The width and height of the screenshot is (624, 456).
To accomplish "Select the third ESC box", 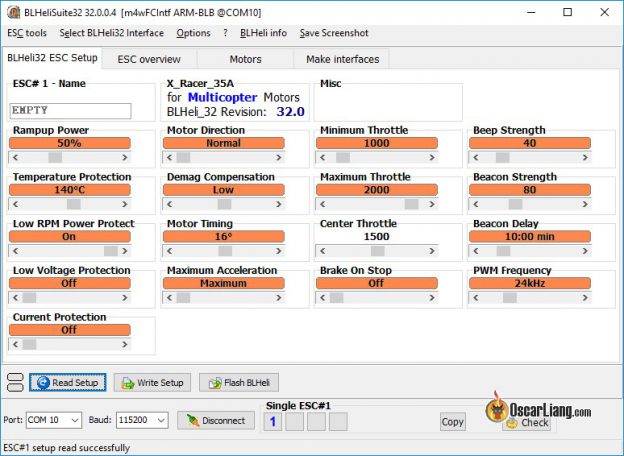I will pos(316,422).
